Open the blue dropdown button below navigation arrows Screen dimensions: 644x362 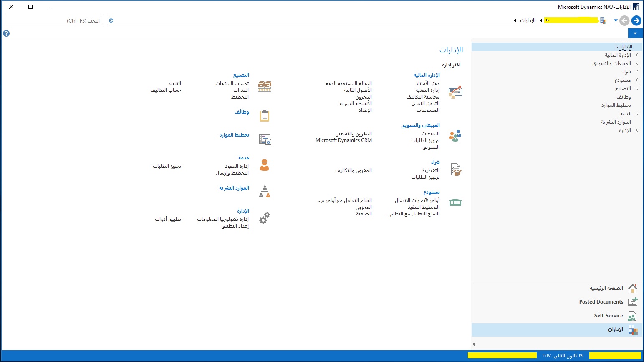(635, 33)
